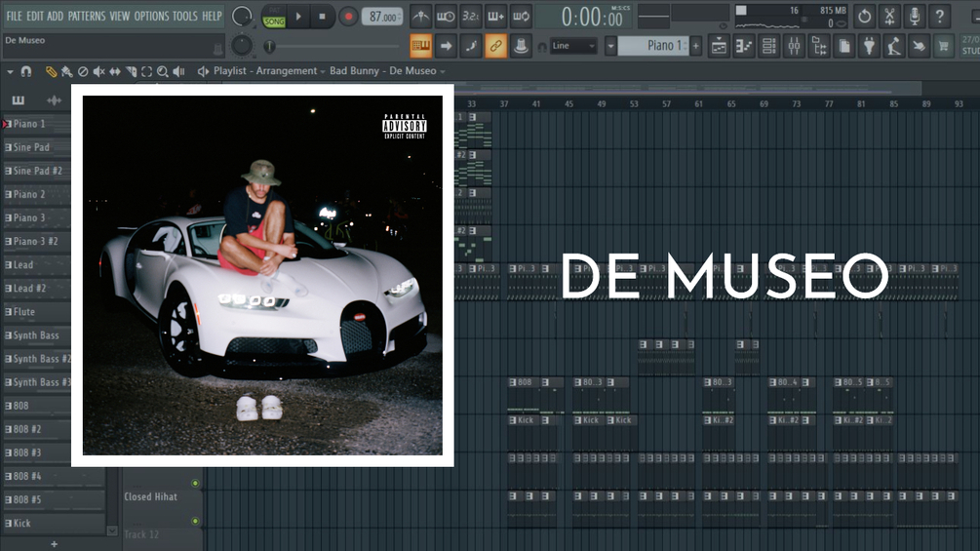Toggle blend recording overdub

(495, 17)
